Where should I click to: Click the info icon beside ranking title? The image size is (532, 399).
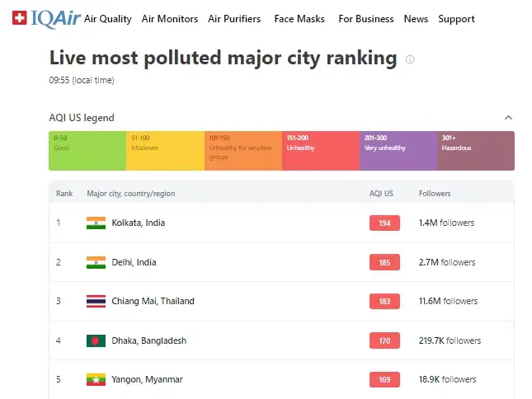[411, 59]
